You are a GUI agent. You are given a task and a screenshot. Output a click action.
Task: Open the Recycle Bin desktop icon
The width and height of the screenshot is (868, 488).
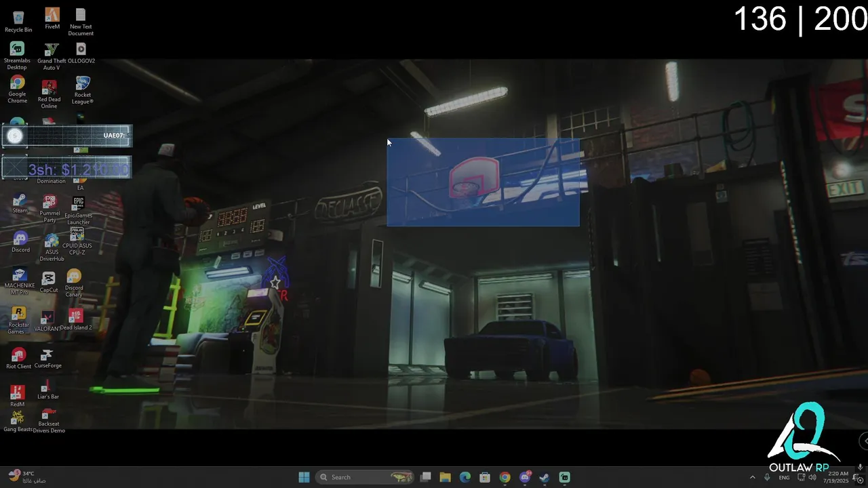point(18,21)
